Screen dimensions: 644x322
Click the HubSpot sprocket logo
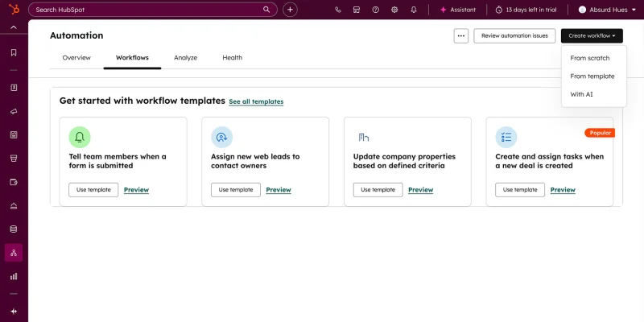point(14,10)
